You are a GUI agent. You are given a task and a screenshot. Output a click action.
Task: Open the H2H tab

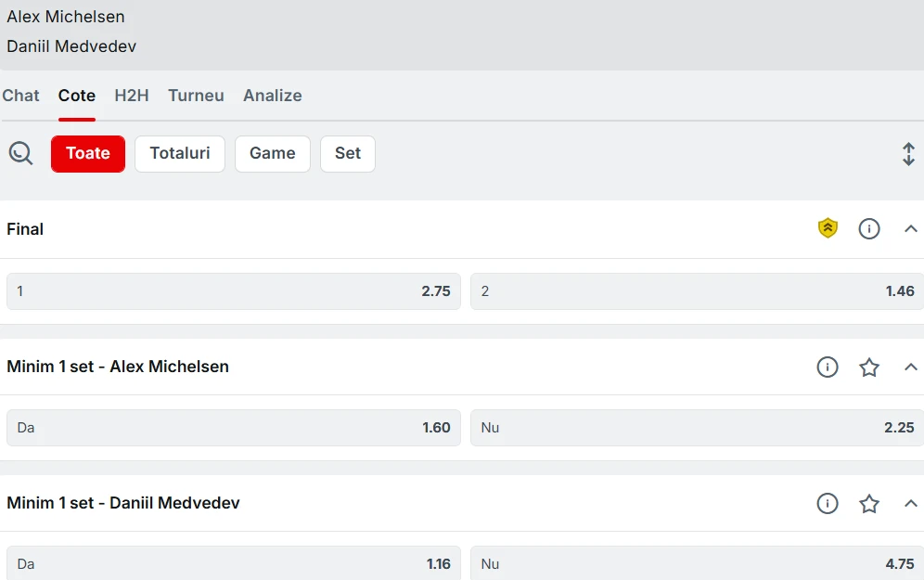pos(132,96)
